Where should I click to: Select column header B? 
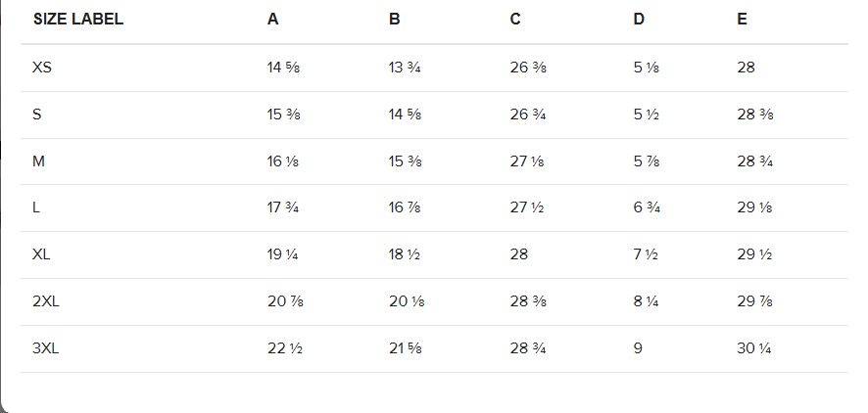394,20
